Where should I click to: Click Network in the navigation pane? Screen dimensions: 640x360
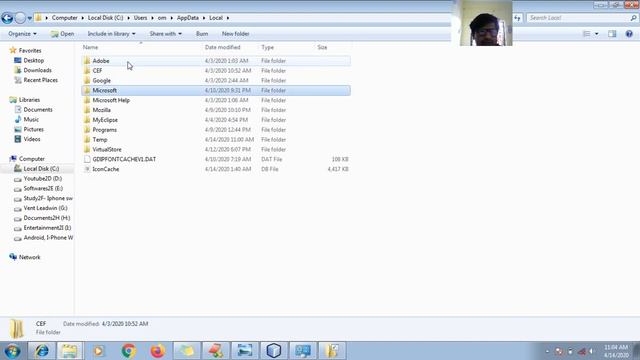29,257
